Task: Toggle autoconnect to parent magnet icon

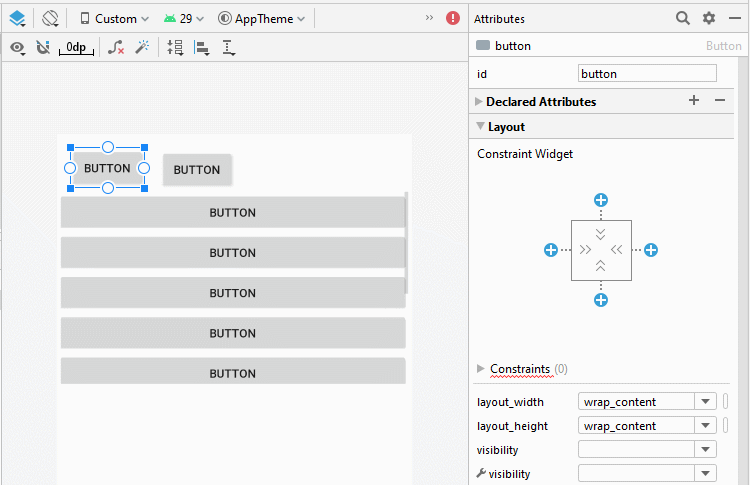Action: click(43, 47)
